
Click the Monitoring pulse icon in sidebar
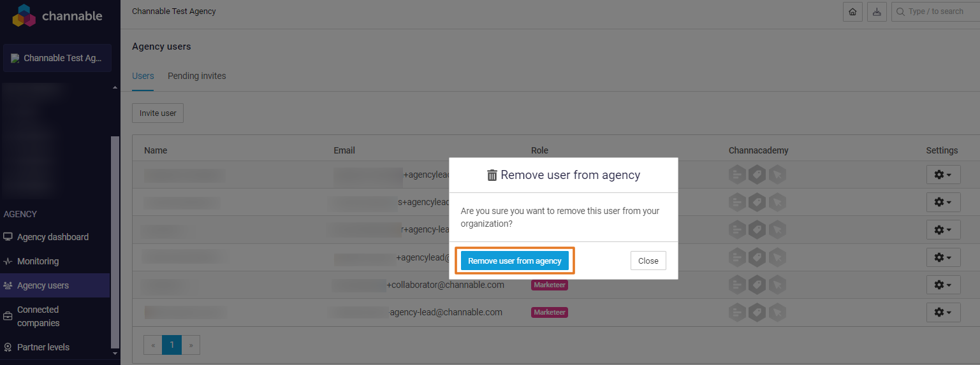tap(8, 261)
